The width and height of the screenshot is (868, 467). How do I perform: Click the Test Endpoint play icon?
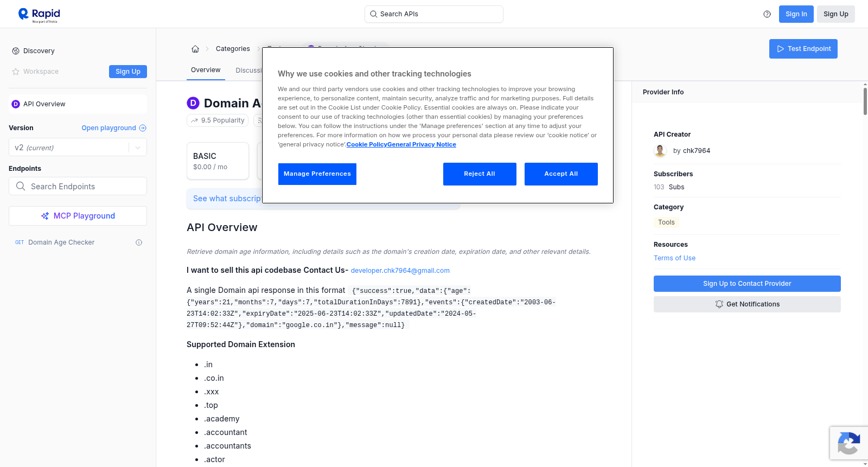[x=781, y=49]
